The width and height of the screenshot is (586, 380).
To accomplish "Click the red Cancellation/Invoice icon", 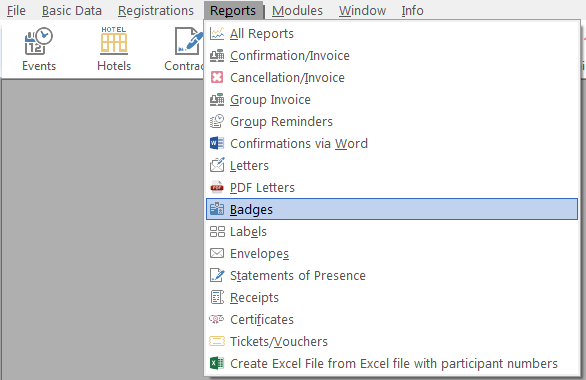I will (x=217, y=77).
